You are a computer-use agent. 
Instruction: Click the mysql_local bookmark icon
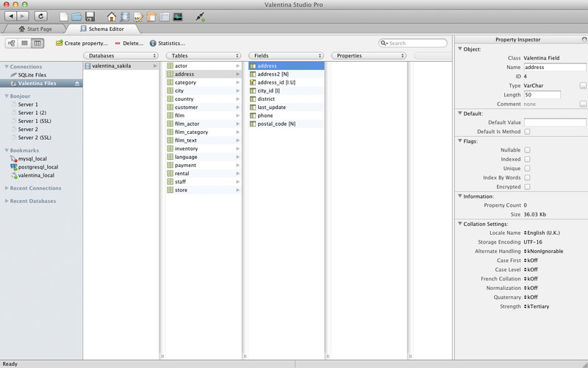[14, 159]
